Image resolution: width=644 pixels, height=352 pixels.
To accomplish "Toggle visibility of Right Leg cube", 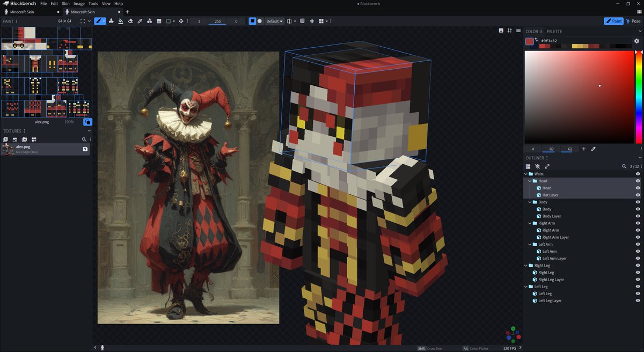I will (x=638, y=273).
